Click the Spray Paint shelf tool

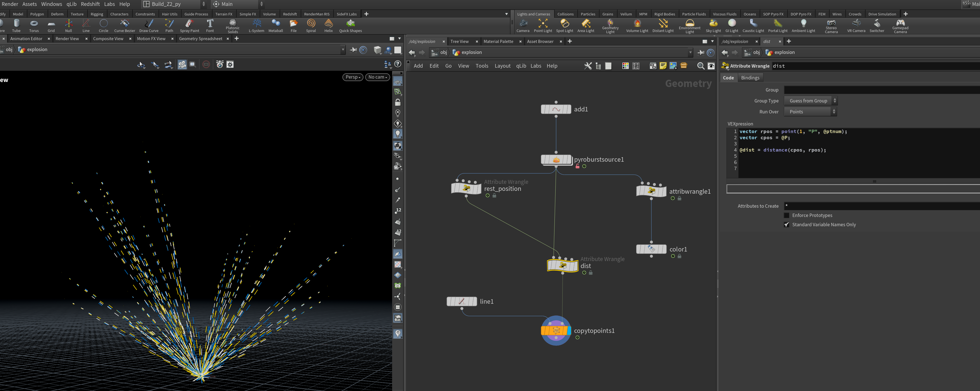coord(190,26)
